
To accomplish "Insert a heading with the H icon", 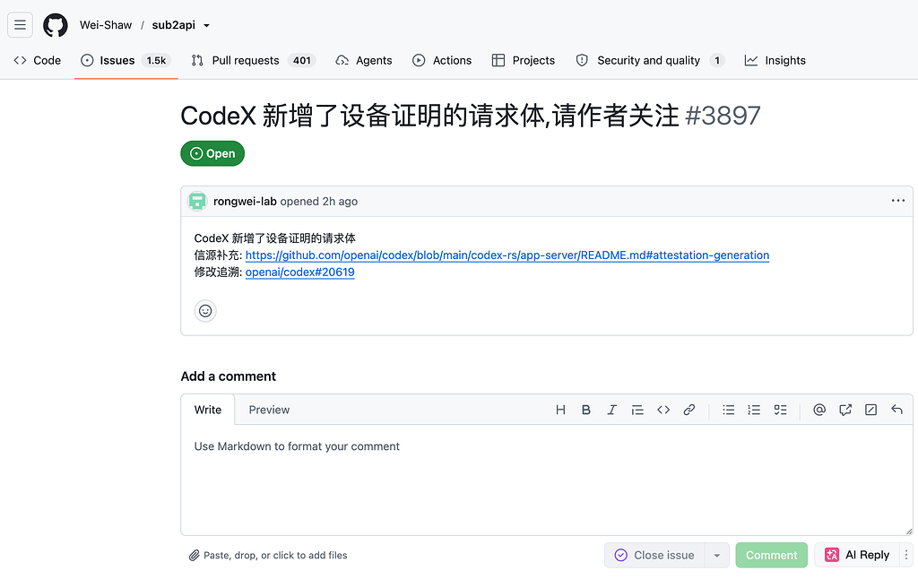I will pyautogui.click(x=560, y=410).
